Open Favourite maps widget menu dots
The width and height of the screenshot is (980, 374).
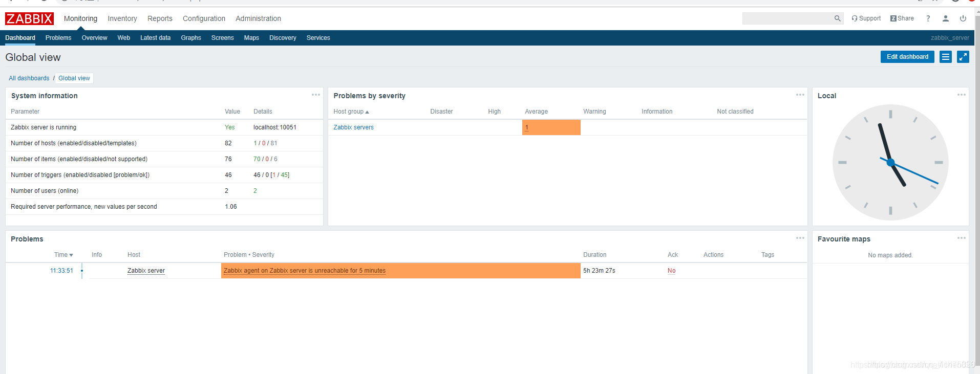point(962,238)
